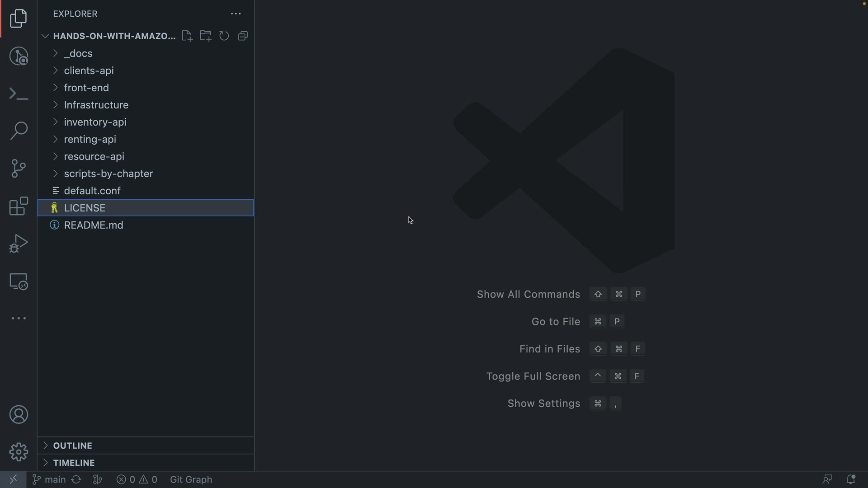
Task: Show additional views via activity bar ellipsis
Action: (x=19, y=318)
